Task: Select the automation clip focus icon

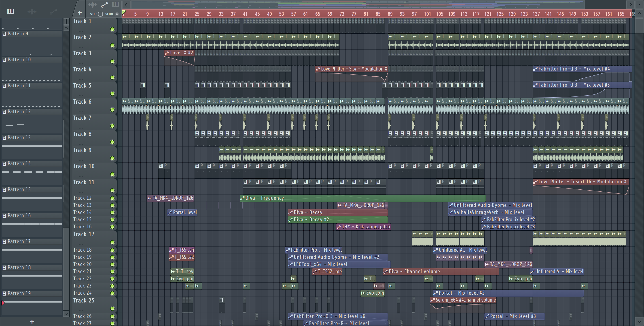Action: [104, 4]
